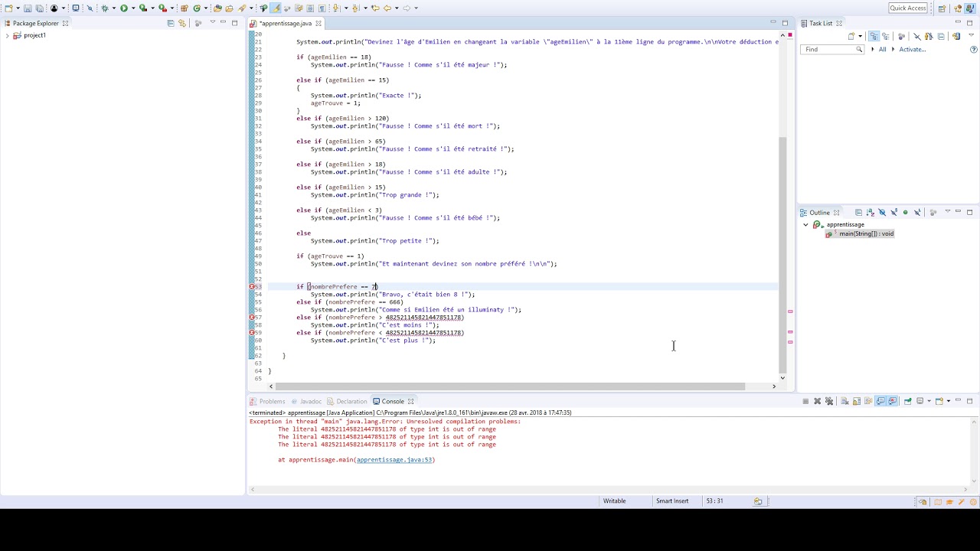980x551 pixels.
Task: Toggle Hide Non-Public Members green dot in Outline
Action: tap(906, 212)
